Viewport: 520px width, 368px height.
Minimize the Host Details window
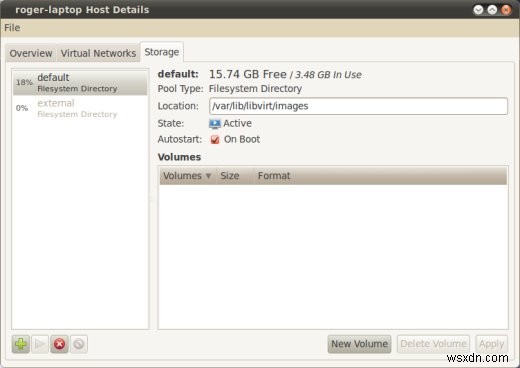tap(478, 10)
